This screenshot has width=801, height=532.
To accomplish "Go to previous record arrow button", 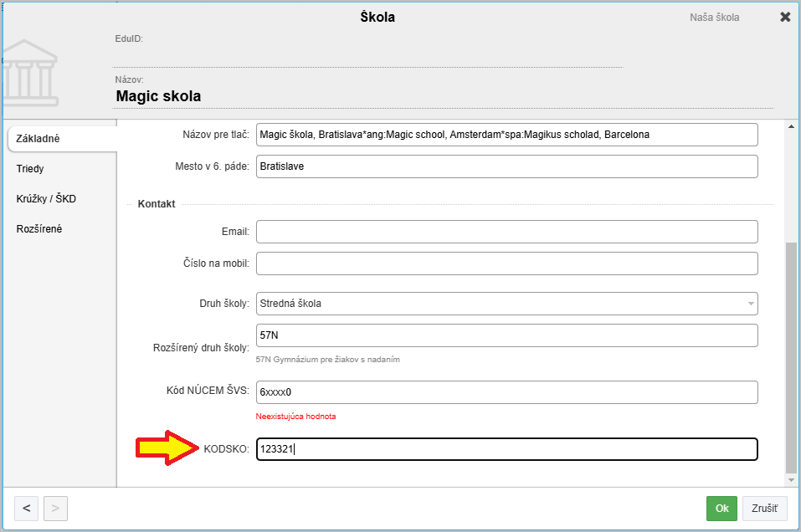I will [x=26, y=508].
